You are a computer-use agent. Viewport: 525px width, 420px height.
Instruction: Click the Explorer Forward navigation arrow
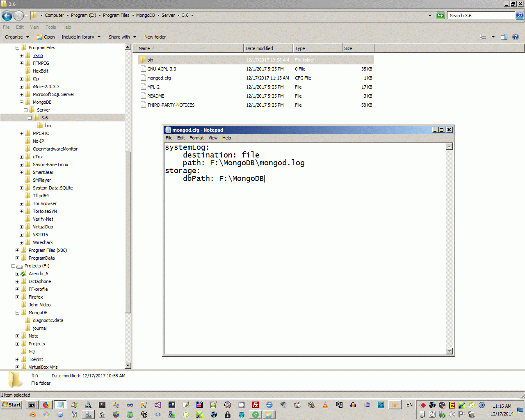18,16
